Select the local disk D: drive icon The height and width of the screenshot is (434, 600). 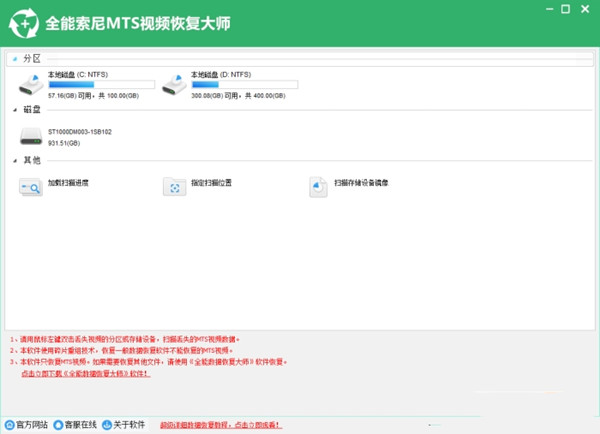point(174,85)
